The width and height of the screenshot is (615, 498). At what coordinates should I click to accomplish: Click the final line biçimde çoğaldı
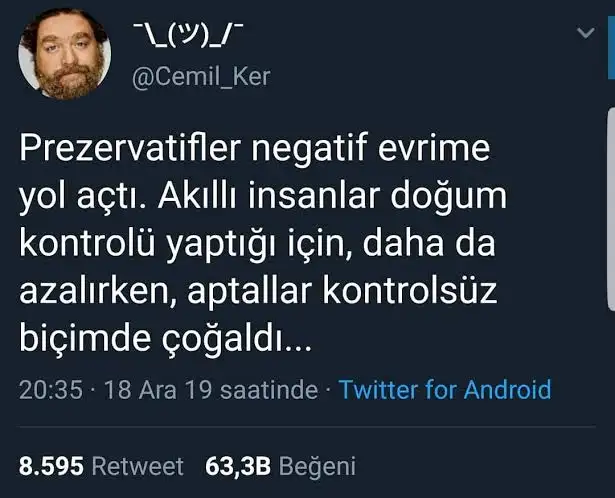pos(165,339)
